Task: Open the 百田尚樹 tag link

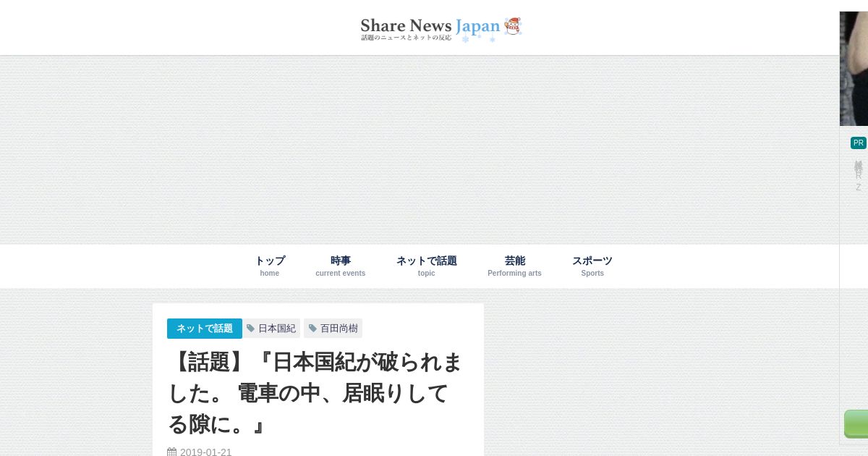Action: (x=333, y=329)
